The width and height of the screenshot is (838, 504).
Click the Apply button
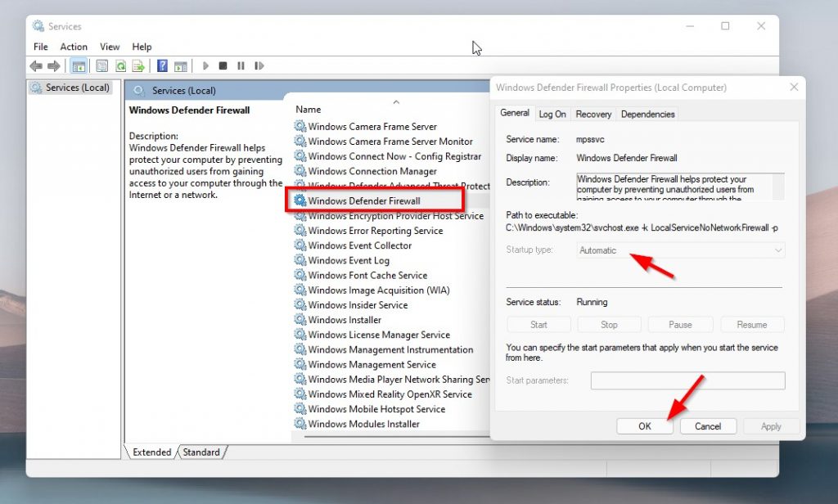tap(771, 426)
